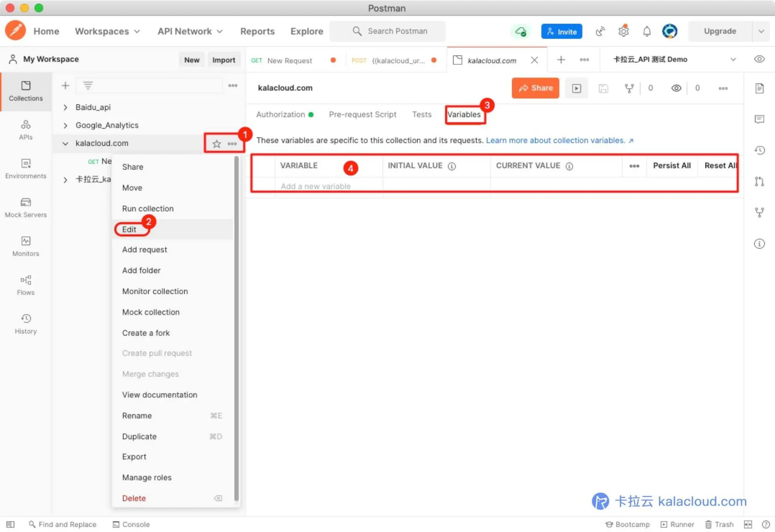Viewport: 775px width, 532px height.
Task: Click the fork icon next to count
Action: pyautogui.click(x=629, y=88)
